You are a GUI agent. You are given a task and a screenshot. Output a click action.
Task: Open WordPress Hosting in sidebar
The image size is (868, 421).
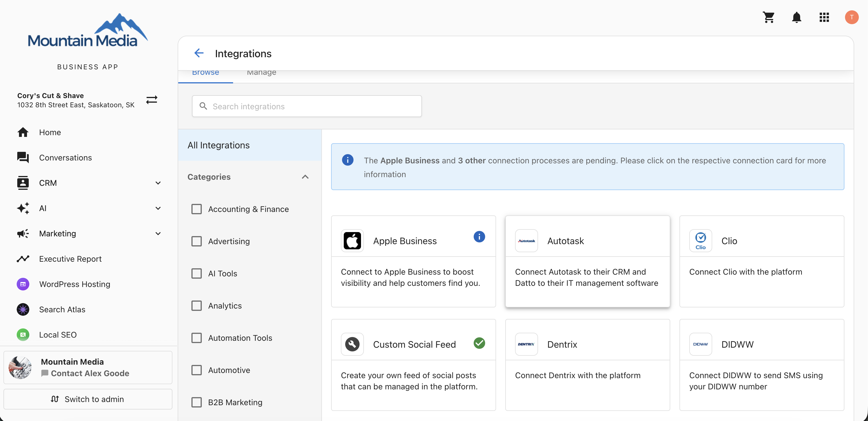74,284
